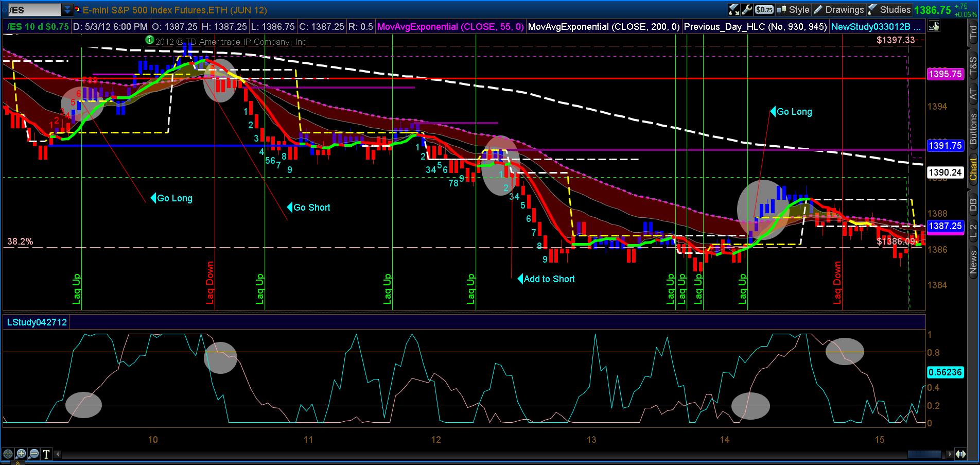This screenshot has height=465, width=980.
Task: Click the /ES 10 d $0.75 header label
Action: [37, 26]
